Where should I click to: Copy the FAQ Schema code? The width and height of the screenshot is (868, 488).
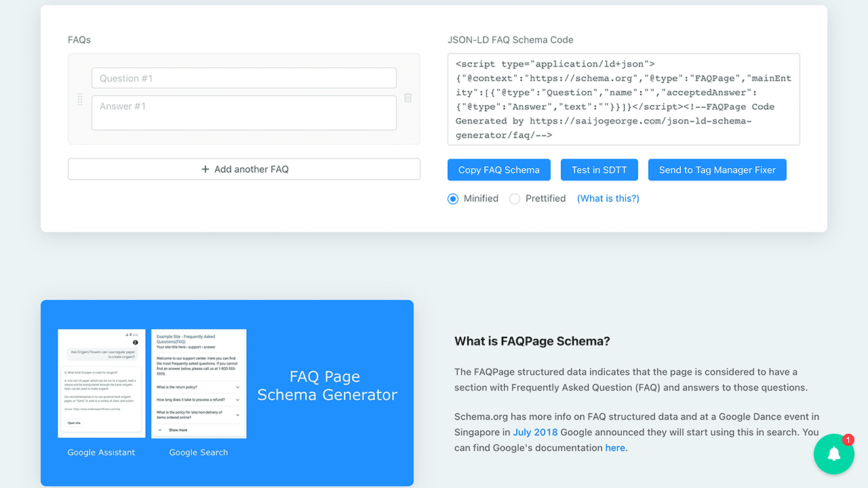pos(498,169)
